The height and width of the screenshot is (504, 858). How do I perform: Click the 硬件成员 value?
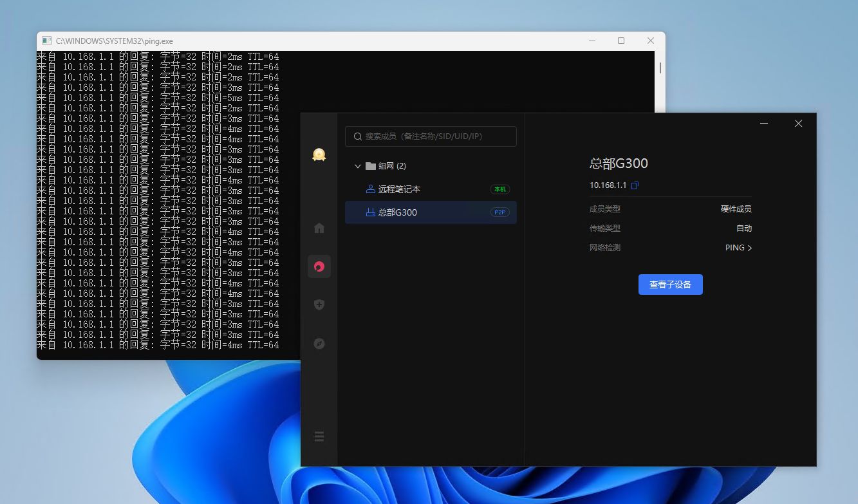[736, 209]
